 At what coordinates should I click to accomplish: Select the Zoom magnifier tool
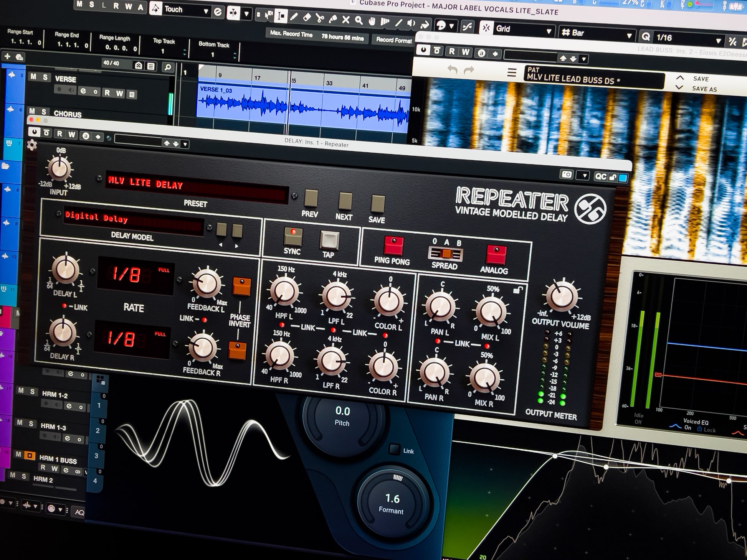point(359,20)
